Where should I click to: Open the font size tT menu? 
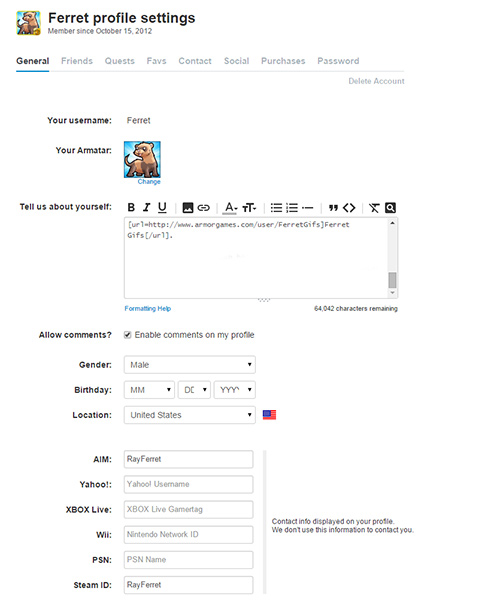249,208
